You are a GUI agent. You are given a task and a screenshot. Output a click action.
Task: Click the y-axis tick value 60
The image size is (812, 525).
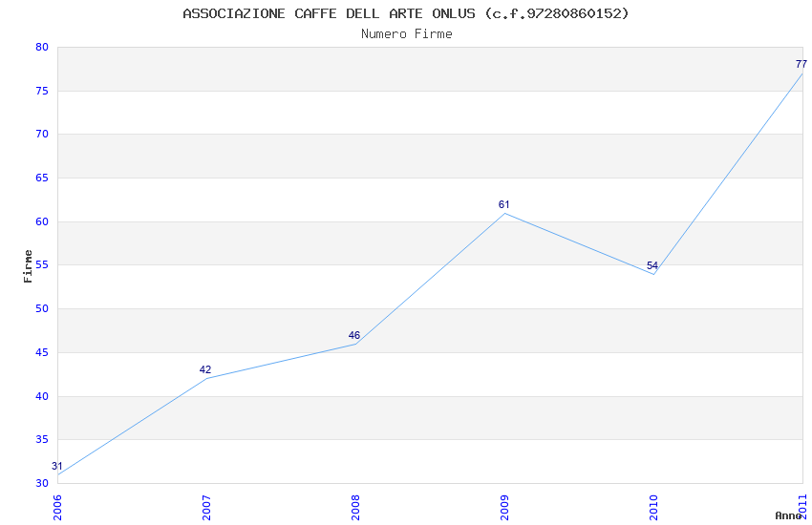[x=42, y=221]
